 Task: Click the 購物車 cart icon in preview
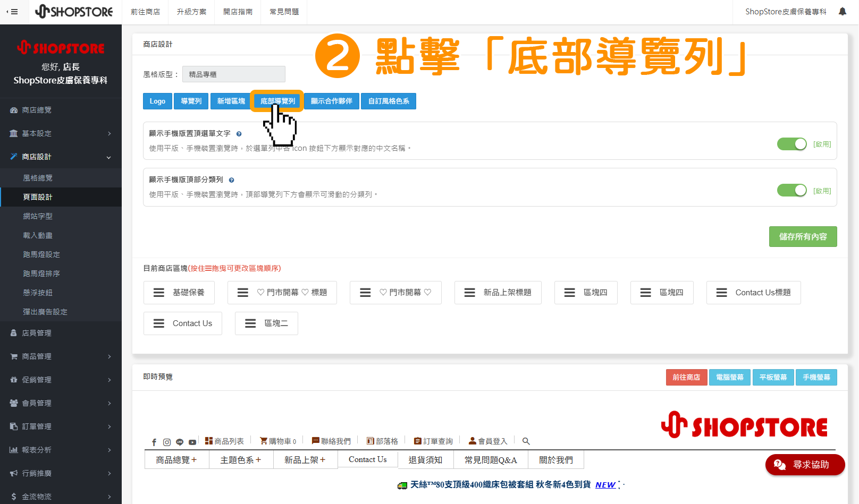pyautogui.click(x=264, y=441)
